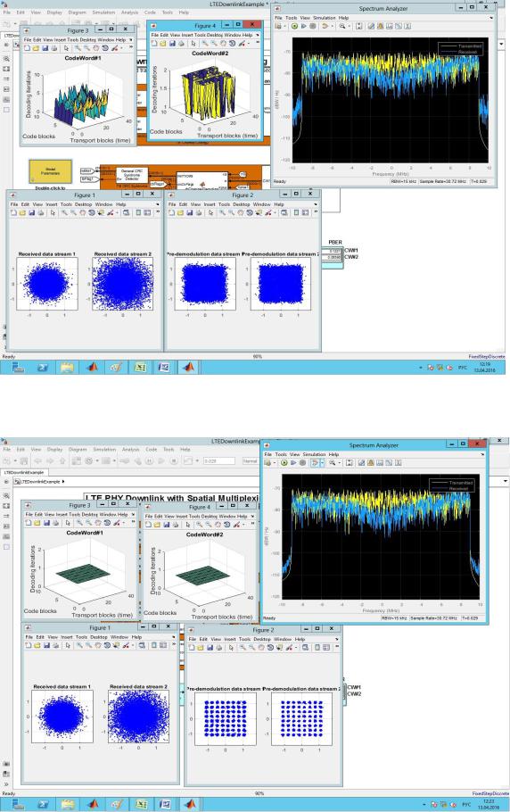The width and height of the screenshot is (510, 812).
Task: Print dropdown arrow in Spectrum Analyzer (12:19 screenshot)
Action: [x=284, y=26]
